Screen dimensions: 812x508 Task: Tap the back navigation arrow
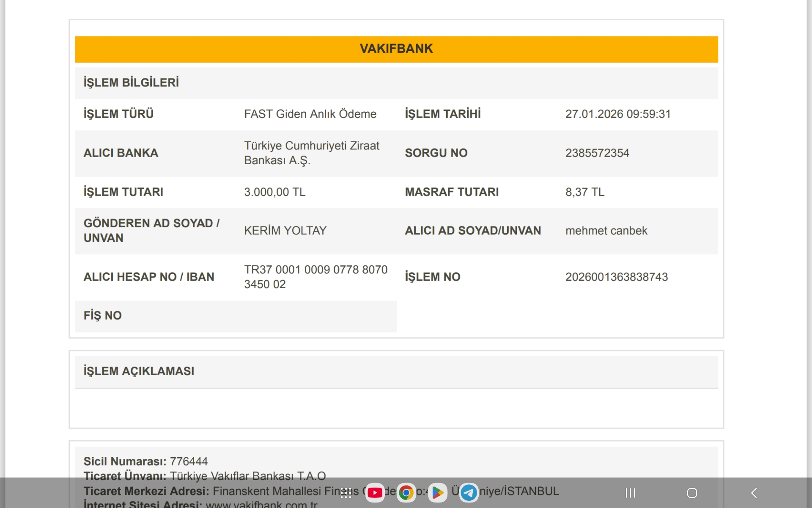754,493
